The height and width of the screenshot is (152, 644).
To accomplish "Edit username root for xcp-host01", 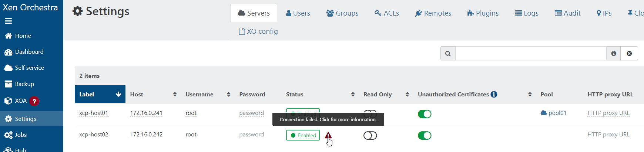I will pos(191,113).
